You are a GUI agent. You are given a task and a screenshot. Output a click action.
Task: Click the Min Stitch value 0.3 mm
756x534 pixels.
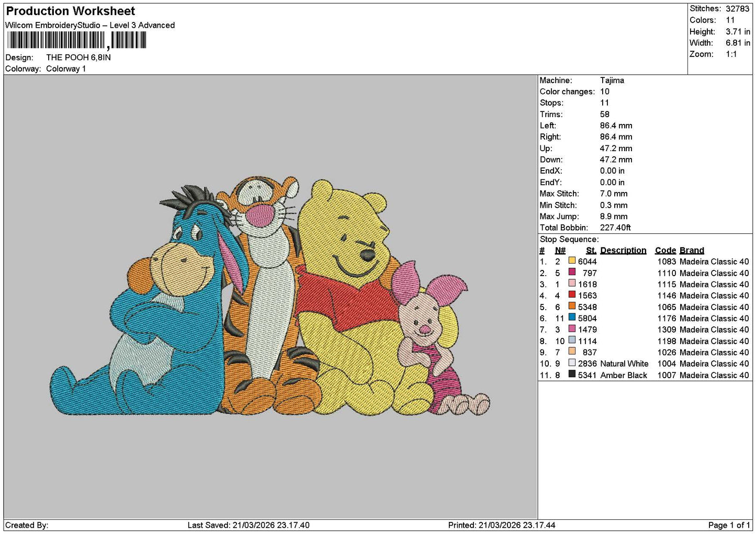[614, 205]
